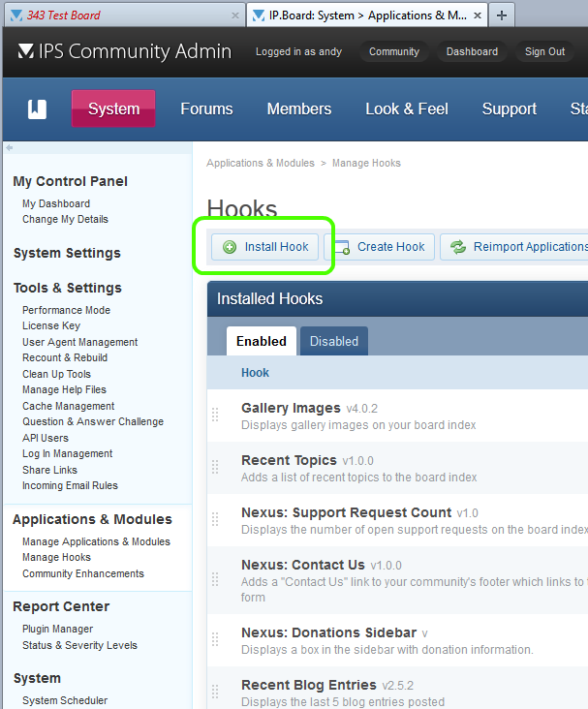
Task: Open Plugin Manager link
Action: coord(57,629)
